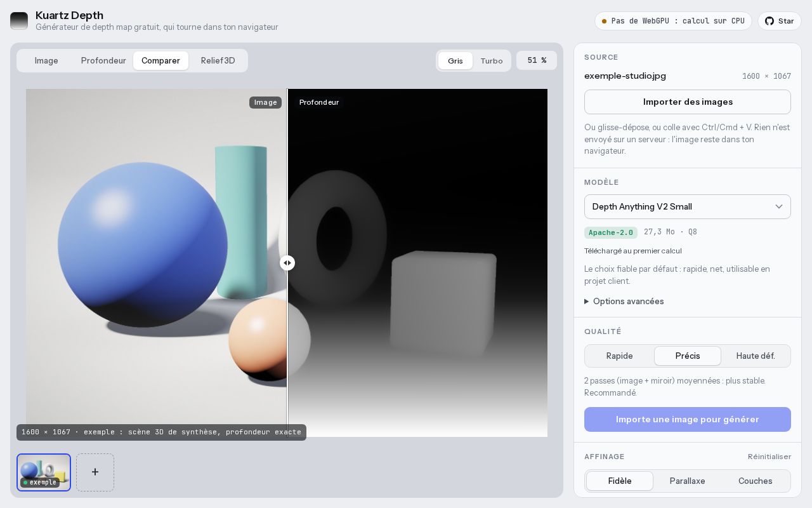This screenshot has width=812, height=508.
Task: Click the Apache-2.0 license badge
Action: coord(611,232)
